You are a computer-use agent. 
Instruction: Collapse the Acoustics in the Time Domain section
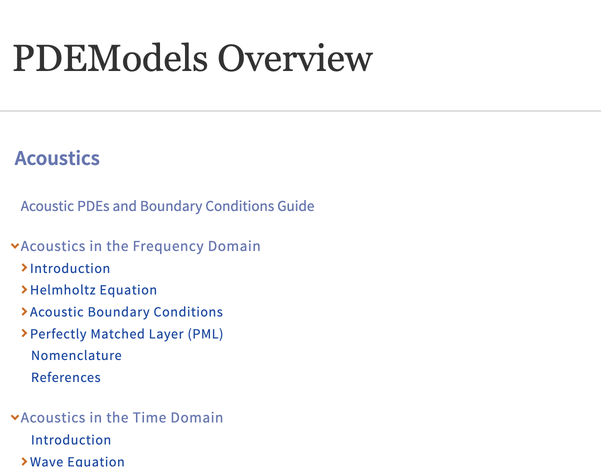(15, 418)
